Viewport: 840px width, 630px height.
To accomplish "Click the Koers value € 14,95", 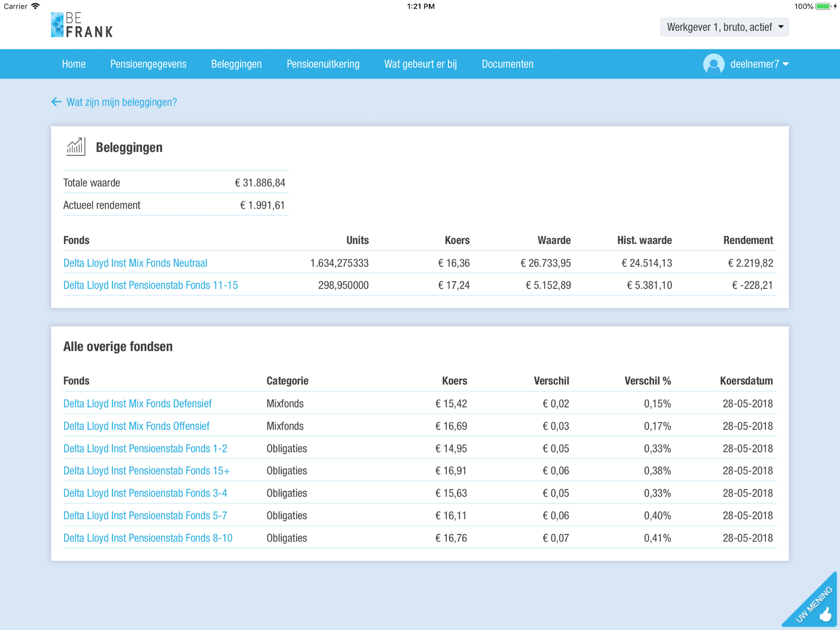I will (x=451, y=449).
